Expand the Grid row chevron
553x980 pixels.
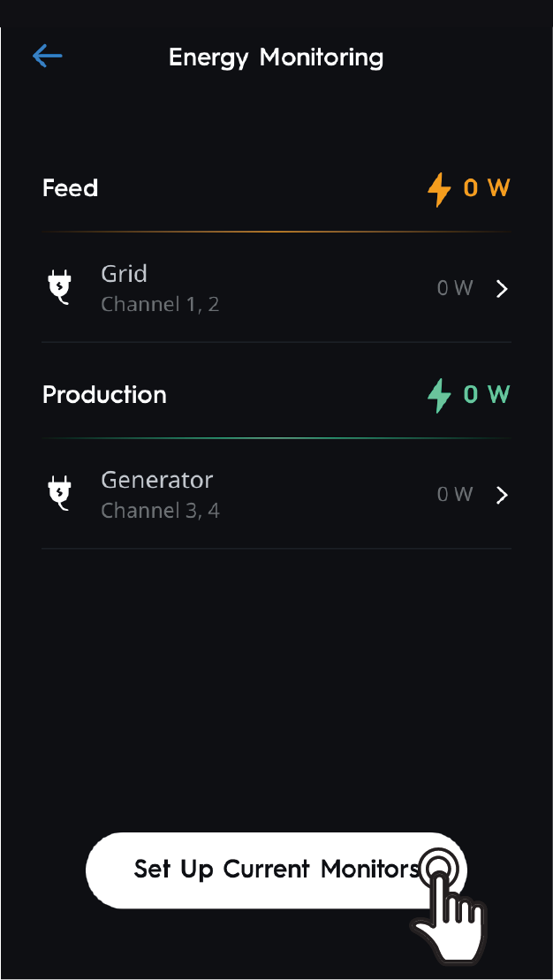502,289
